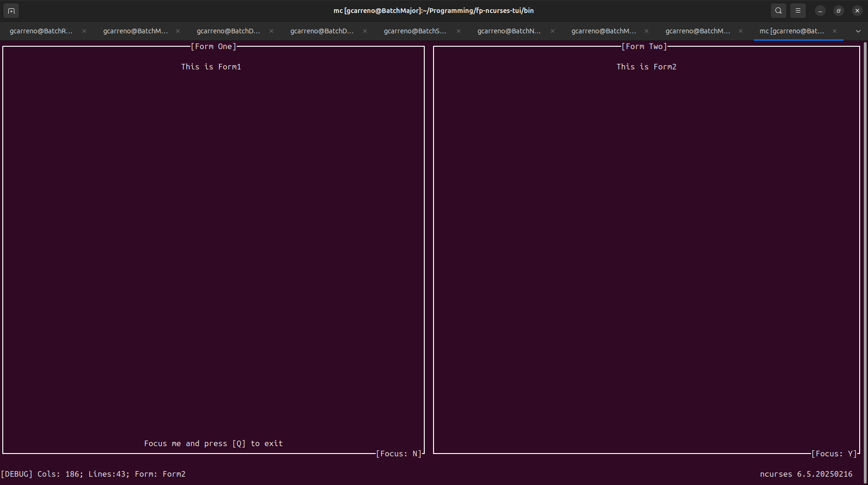Image resolution: width=868 pixels, height=485 pixels.
Task: Close the gcarreno@BatchS tab
Action: pos(459,31)
